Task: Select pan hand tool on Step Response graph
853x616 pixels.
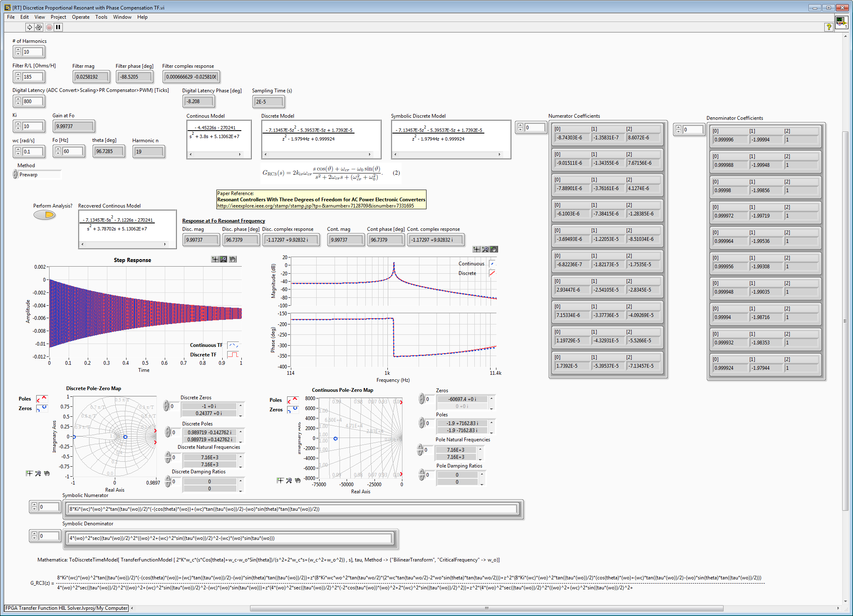Action: pyautogui.click(x=233, y=259)
